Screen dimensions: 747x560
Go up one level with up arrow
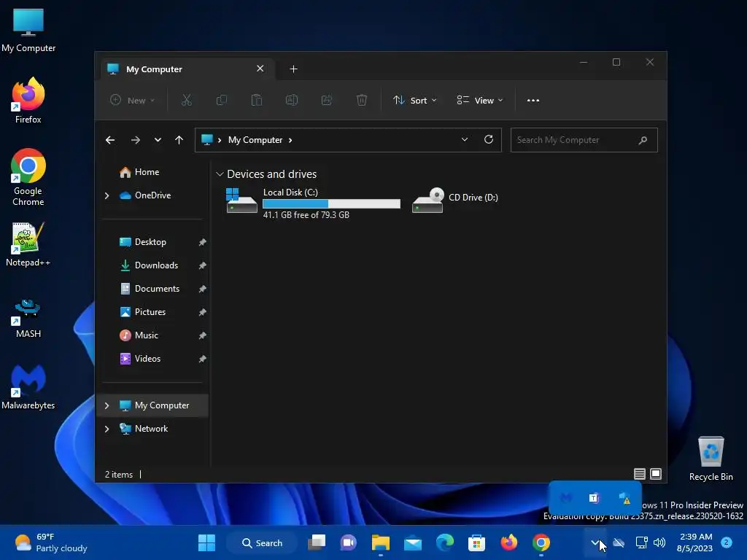click(x=179, y=140)
